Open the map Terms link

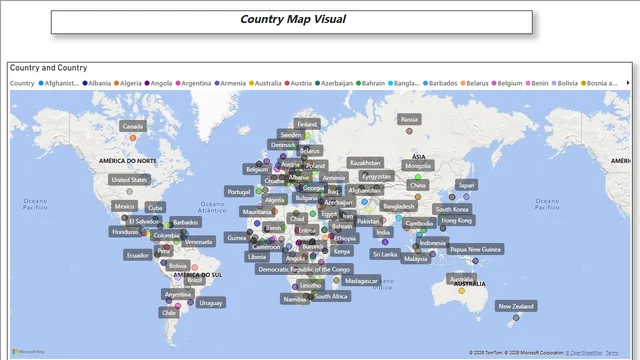point(611,353)
